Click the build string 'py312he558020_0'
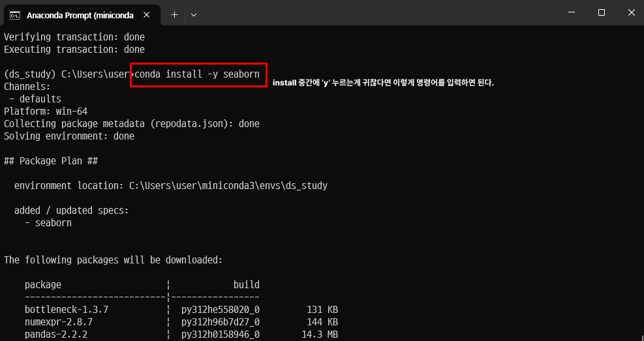This screenshot has height=341, width=644. (x=221, y=310)
